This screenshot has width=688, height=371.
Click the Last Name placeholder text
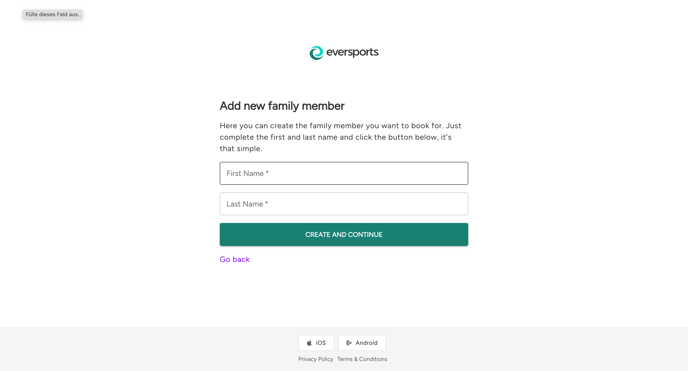(x=247, y=204)
